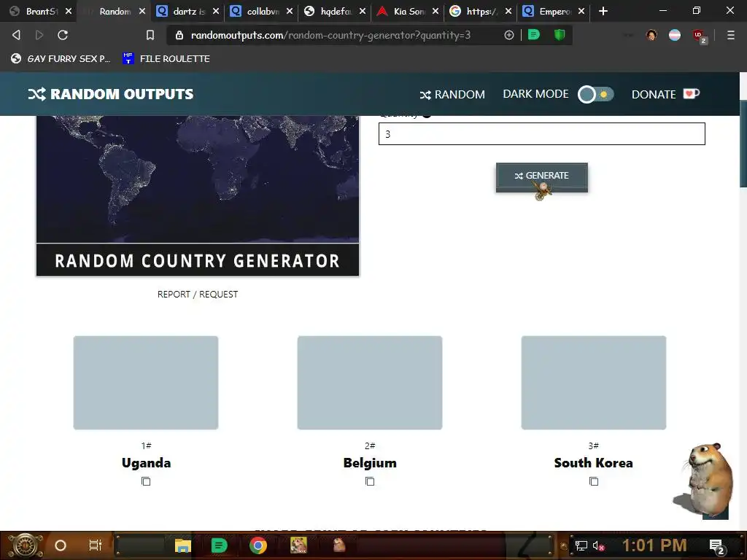Click the world map night image

click(x=198, y=179)
